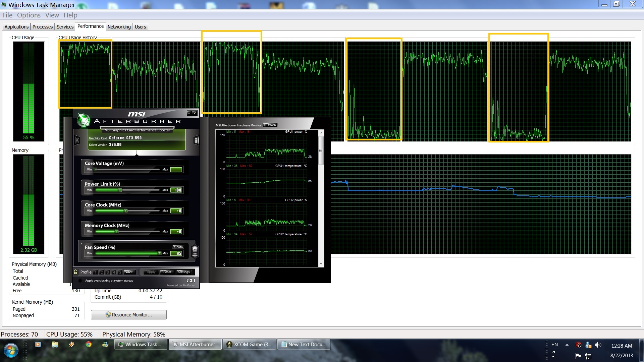Enable Apply overclocking at system startup

[80, 281]
